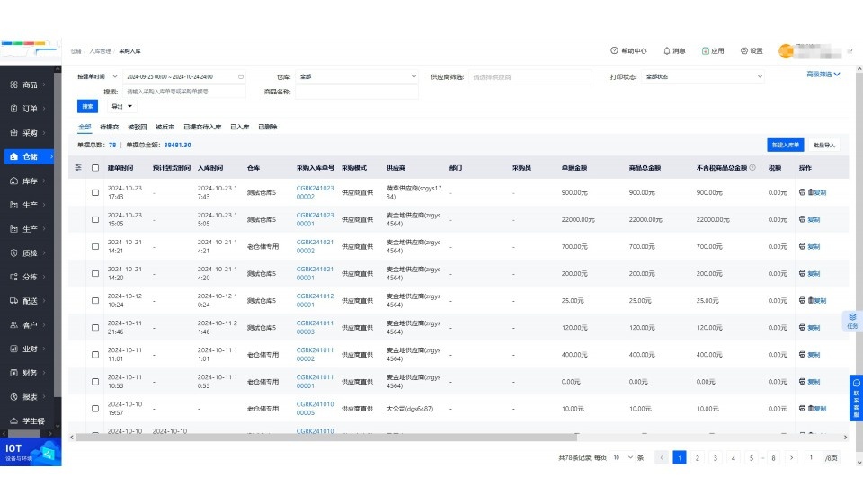The width and height of the screenshot is (863, 504).
Task: Click the column settings icon in table header
Action: [x=78, y=168]
